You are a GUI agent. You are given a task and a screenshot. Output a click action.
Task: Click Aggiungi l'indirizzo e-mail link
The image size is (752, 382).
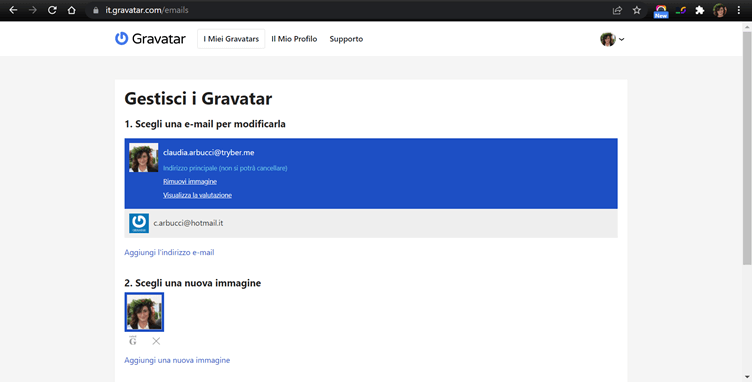pos(169,253)
